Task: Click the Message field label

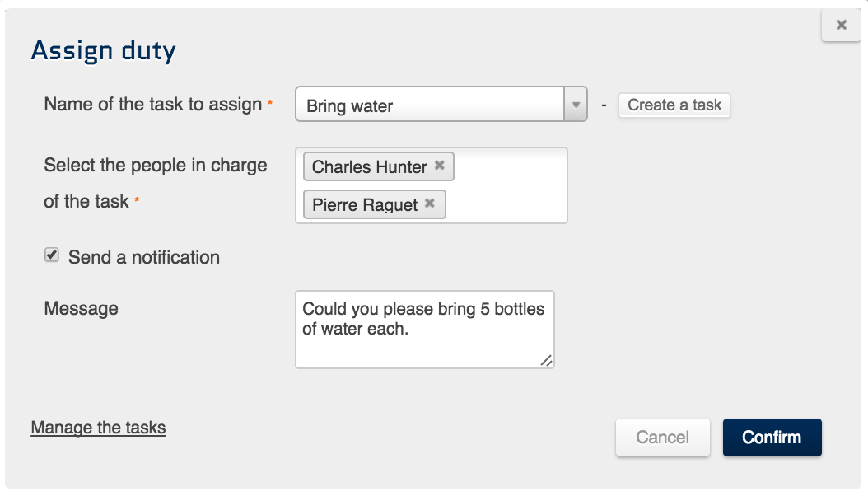Action: pyautogui.click(x=81, y=309)
